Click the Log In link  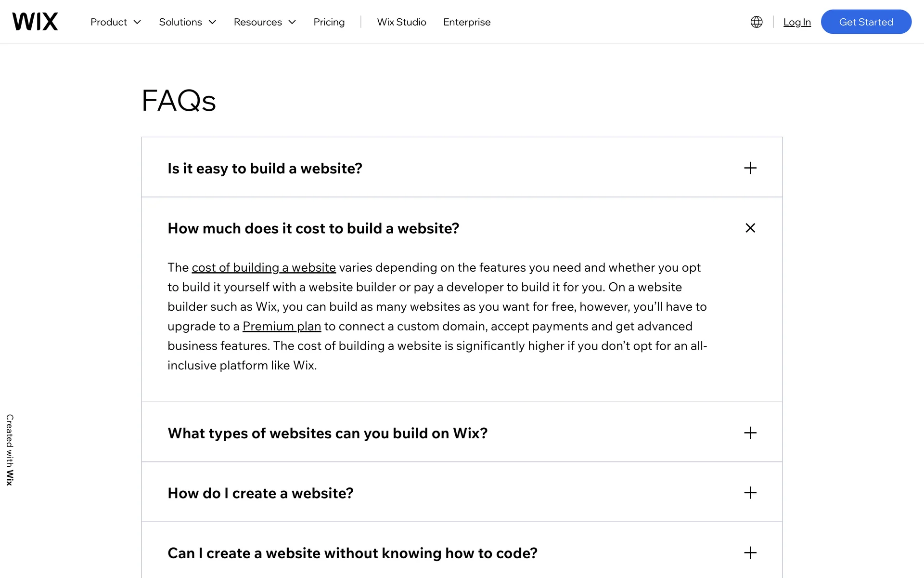tap(796, 22)
